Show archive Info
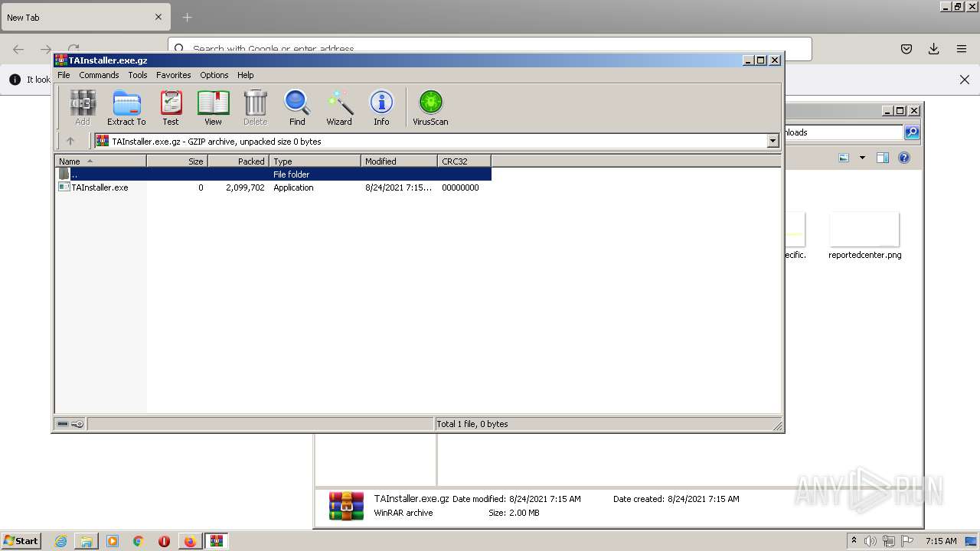 381,107
